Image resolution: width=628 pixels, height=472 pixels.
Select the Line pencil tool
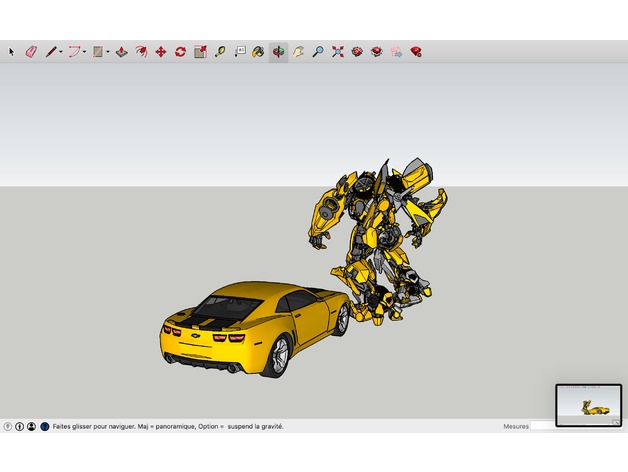[51, 52]
